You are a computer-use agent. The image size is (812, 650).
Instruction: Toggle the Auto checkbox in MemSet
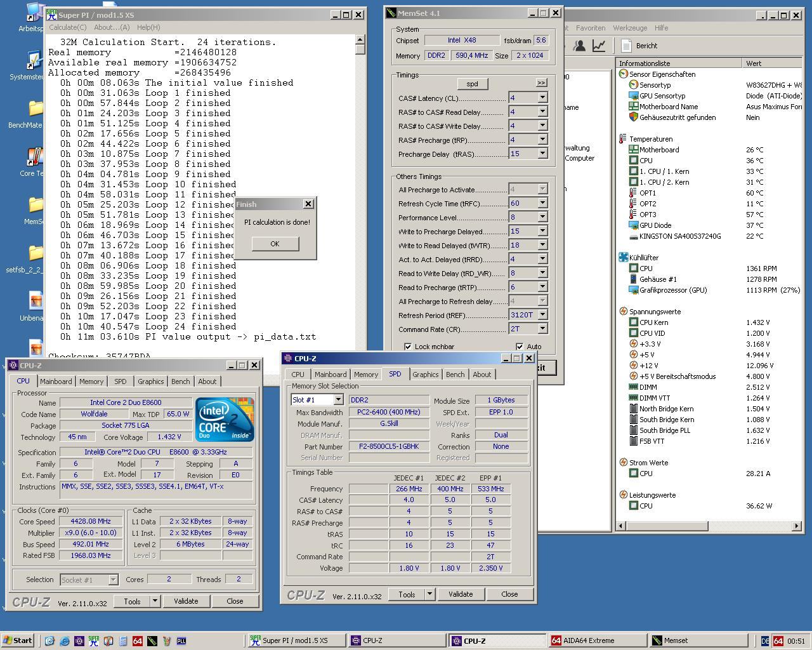[520, 347]
